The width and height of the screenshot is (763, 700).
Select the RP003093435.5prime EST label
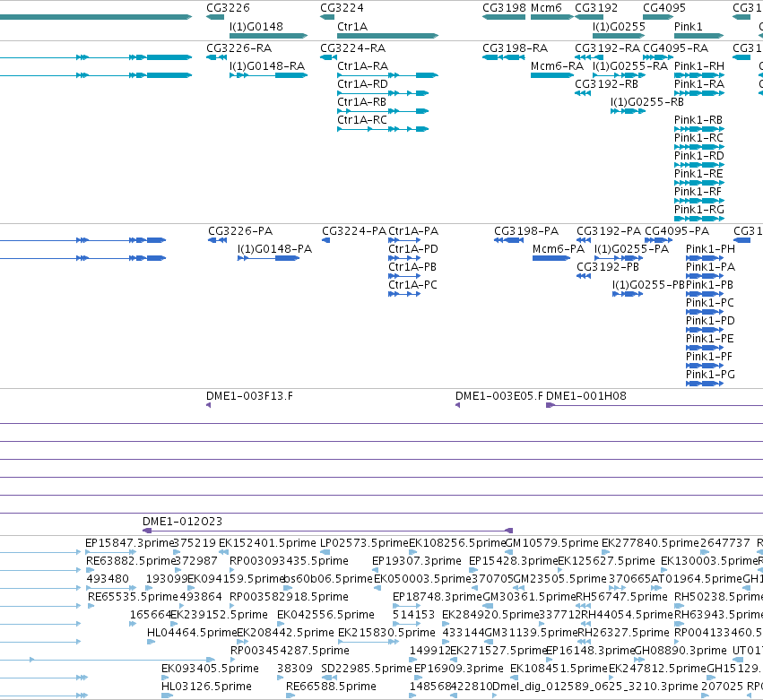[289, 561]
